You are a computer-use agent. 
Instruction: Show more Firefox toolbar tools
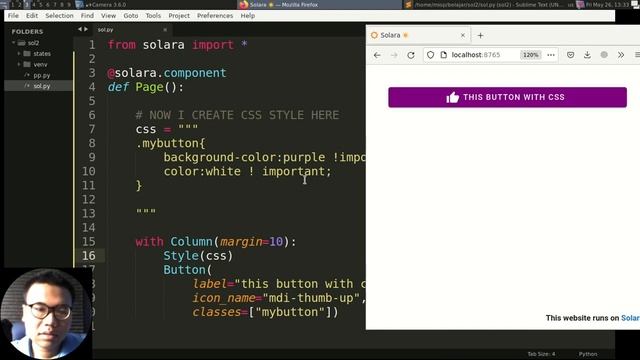click(x=621, y=55)
